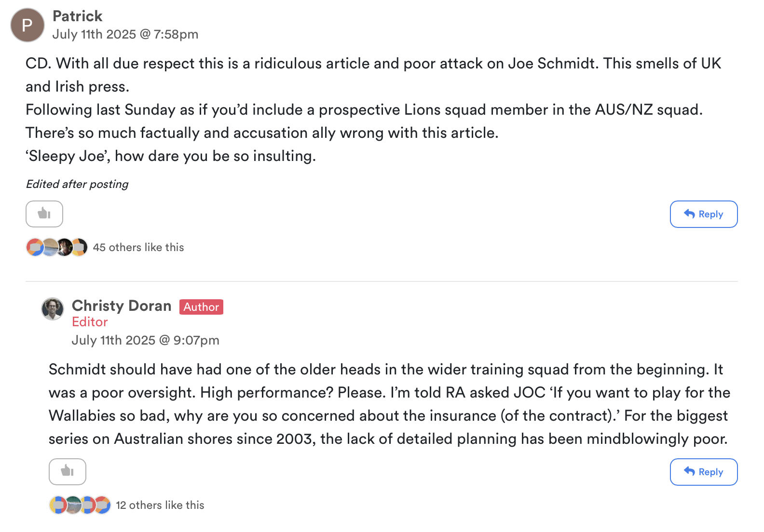The image size is (764, 532).
Task: Click the red "Editor" role label
Action: (x=90, y=322)
